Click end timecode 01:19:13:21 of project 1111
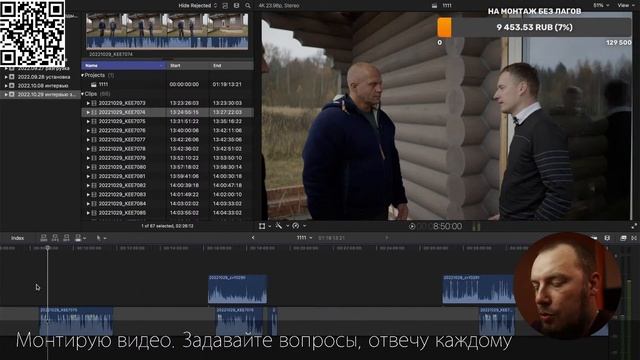Viewport: 640px width, 360px height. (227, 84)
